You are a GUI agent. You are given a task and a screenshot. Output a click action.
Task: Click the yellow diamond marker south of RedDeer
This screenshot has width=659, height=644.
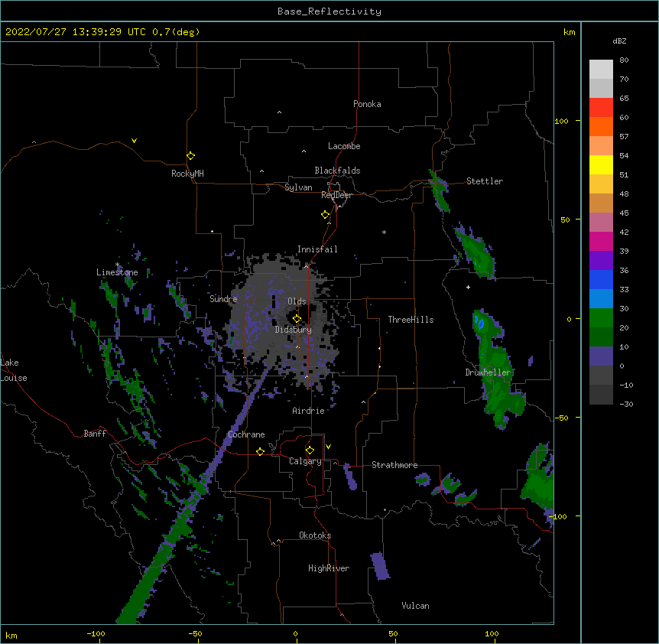[x=325, y=215]
